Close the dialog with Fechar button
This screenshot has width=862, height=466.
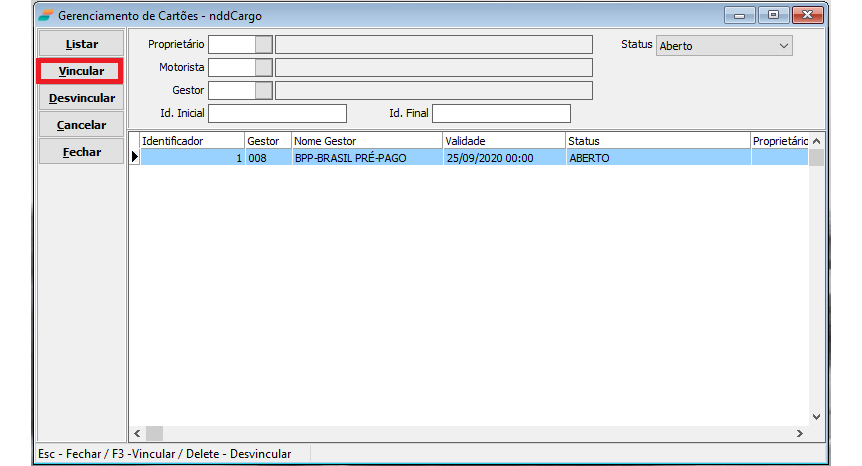81,152
